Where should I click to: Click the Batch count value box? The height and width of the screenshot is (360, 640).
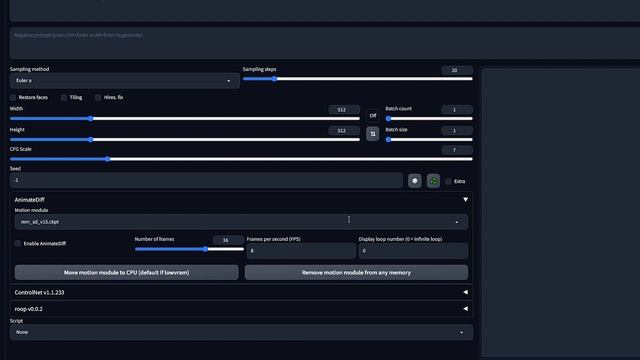pyautogui.click(x=457, y=109)
